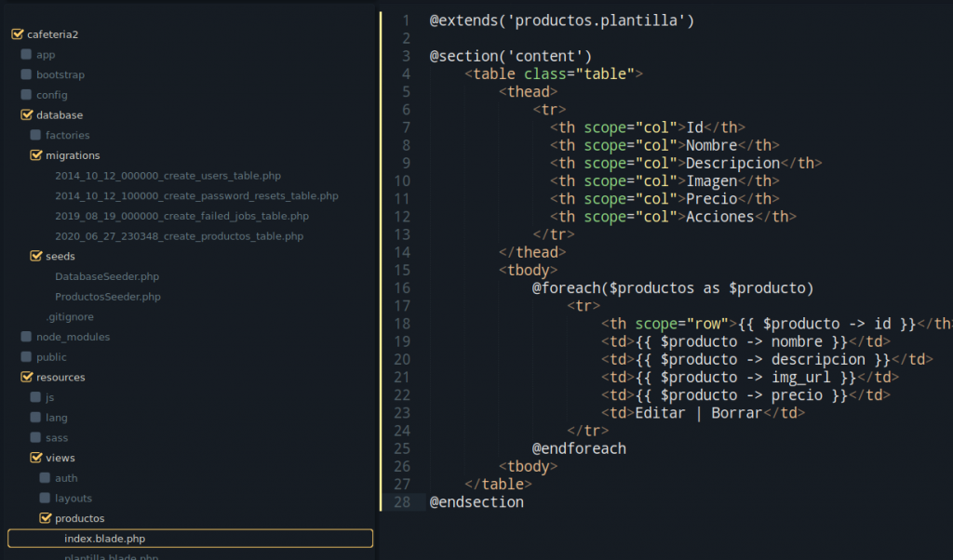
Task: Click the bootstrap folder icon
Action: pos(26,74)
